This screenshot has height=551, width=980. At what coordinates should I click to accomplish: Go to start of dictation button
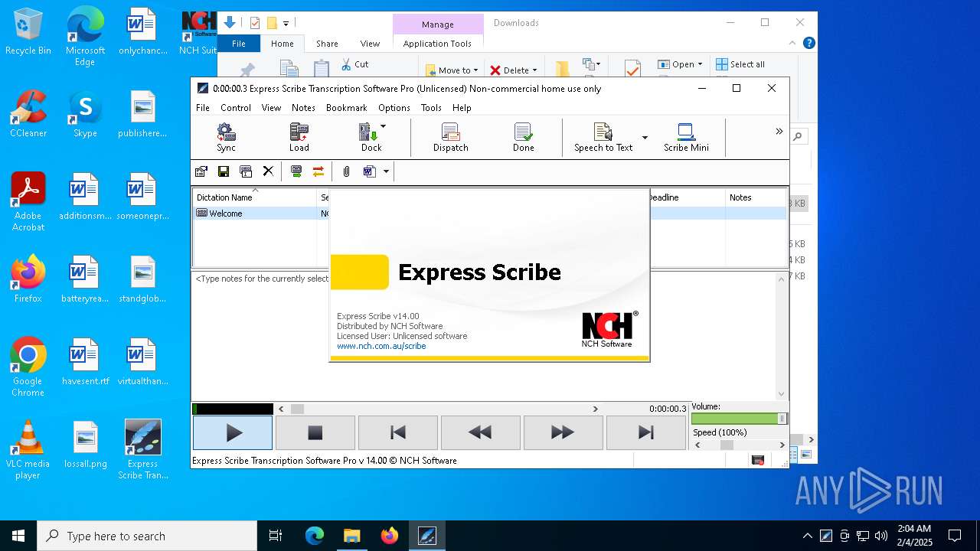pos(398,433)
